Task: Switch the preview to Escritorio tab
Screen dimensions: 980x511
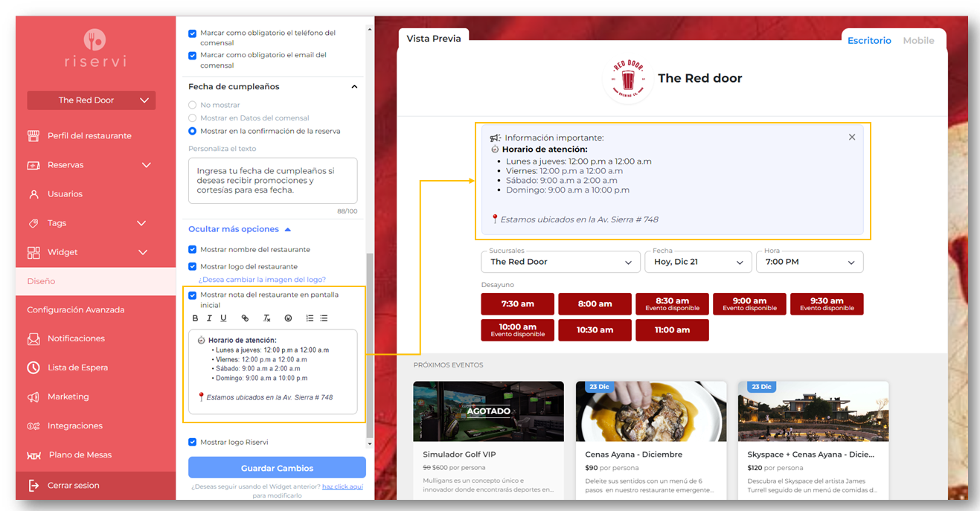Action: click(869, 41)
